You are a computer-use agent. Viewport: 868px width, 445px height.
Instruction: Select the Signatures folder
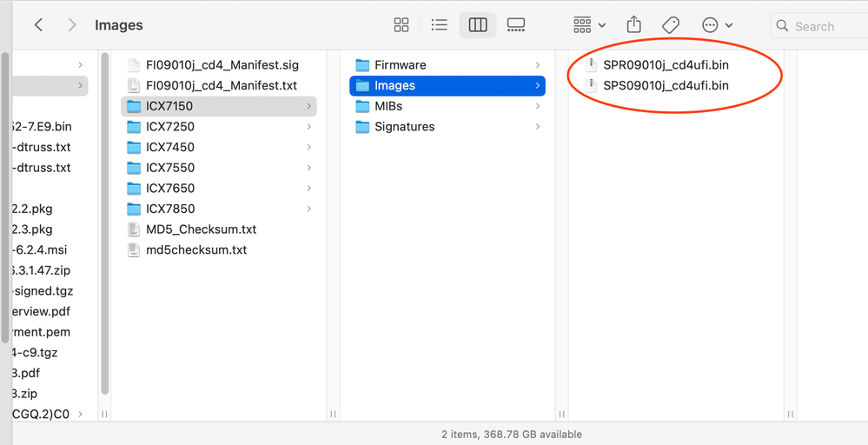click(404, 127)
